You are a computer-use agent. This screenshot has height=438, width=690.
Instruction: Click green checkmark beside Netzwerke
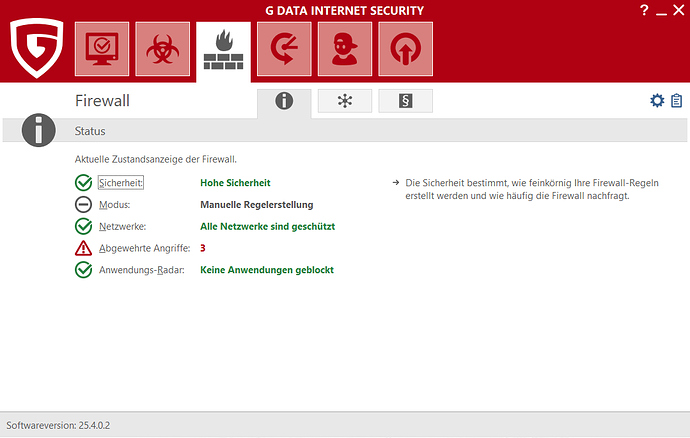pyautogui.click(x=83, y=226)
